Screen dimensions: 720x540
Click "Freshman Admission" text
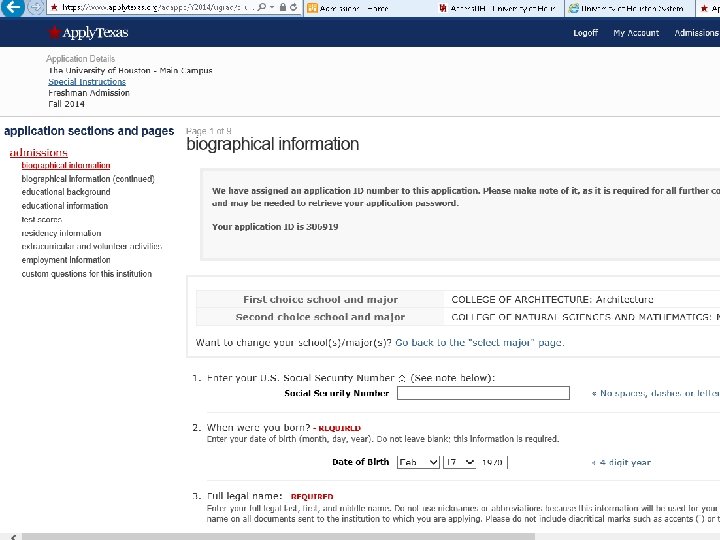click(89, 93)
